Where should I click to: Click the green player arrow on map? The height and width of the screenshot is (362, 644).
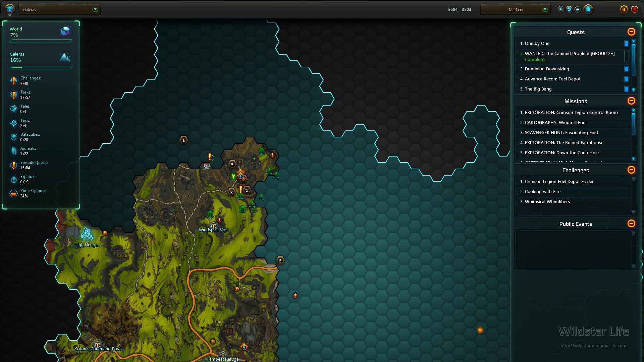233,176
